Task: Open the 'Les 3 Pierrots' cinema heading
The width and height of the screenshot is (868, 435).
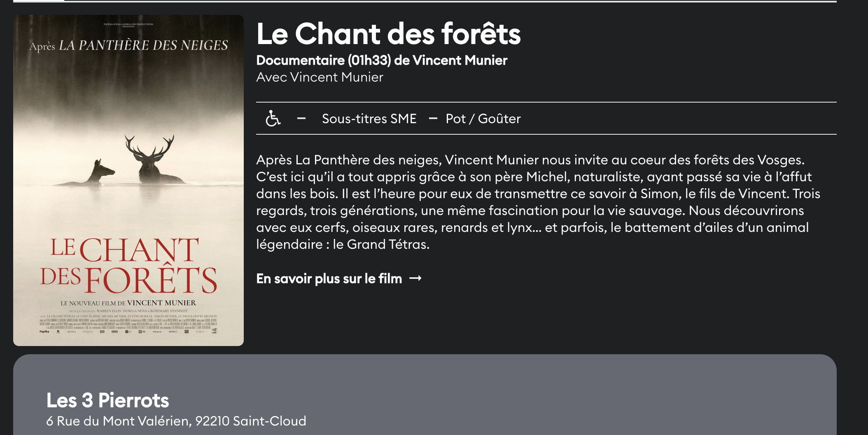Action: pos(107,400)
